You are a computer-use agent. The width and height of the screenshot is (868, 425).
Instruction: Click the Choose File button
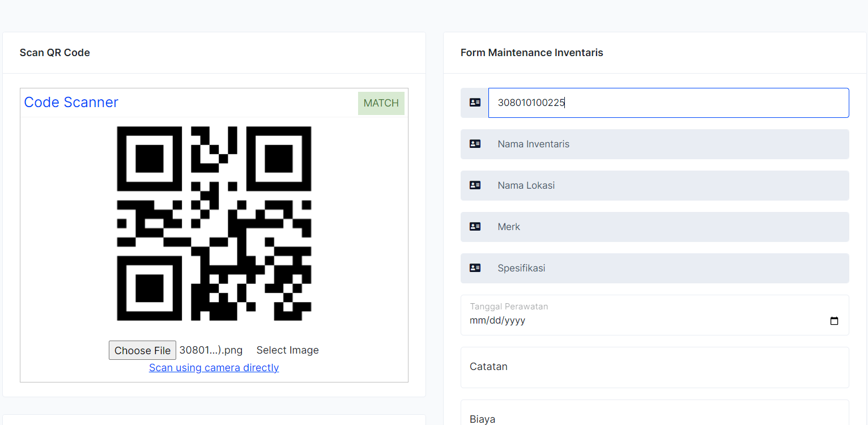[x=142, y=350]
